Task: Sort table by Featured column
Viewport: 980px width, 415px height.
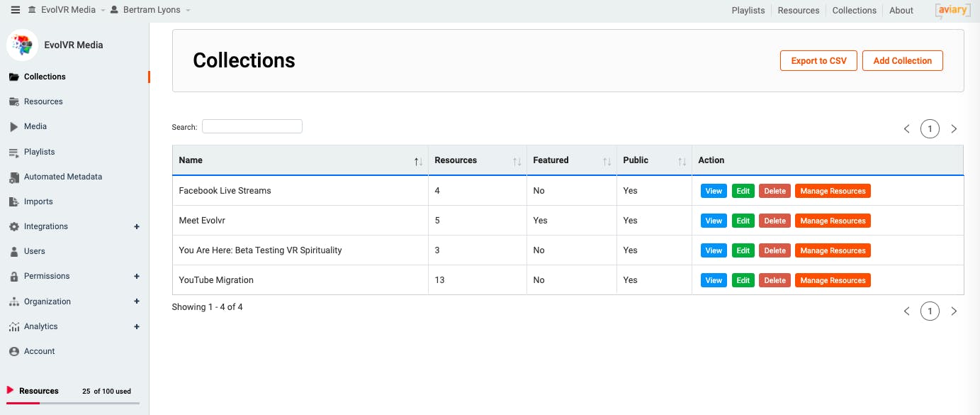Action: [x=572, y=160]
